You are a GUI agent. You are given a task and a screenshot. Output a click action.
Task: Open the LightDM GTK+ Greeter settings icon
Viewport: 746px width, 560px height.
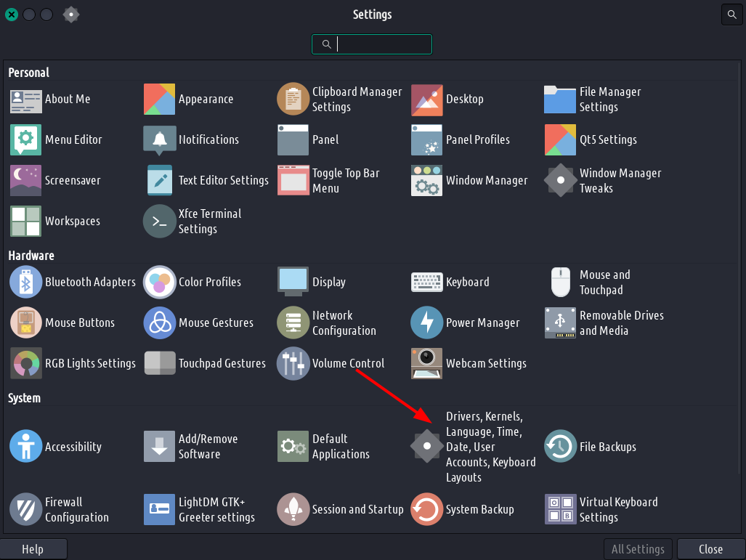[159, 510]
